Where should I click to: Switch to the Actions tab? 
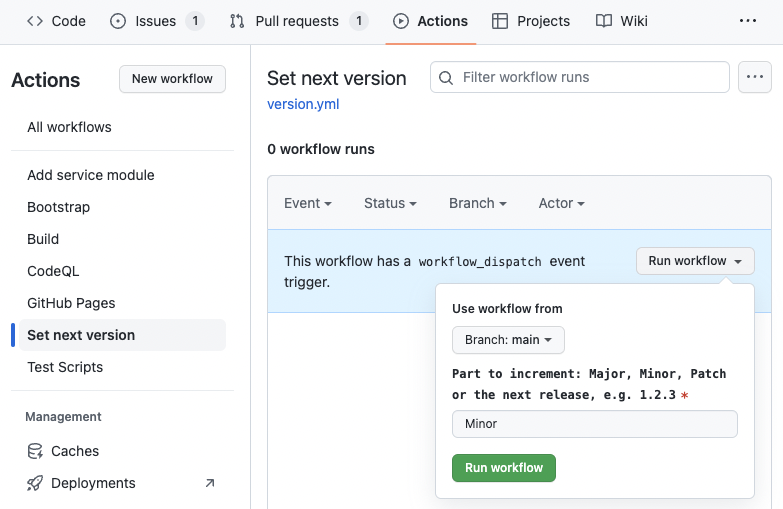tap(430, 21)
